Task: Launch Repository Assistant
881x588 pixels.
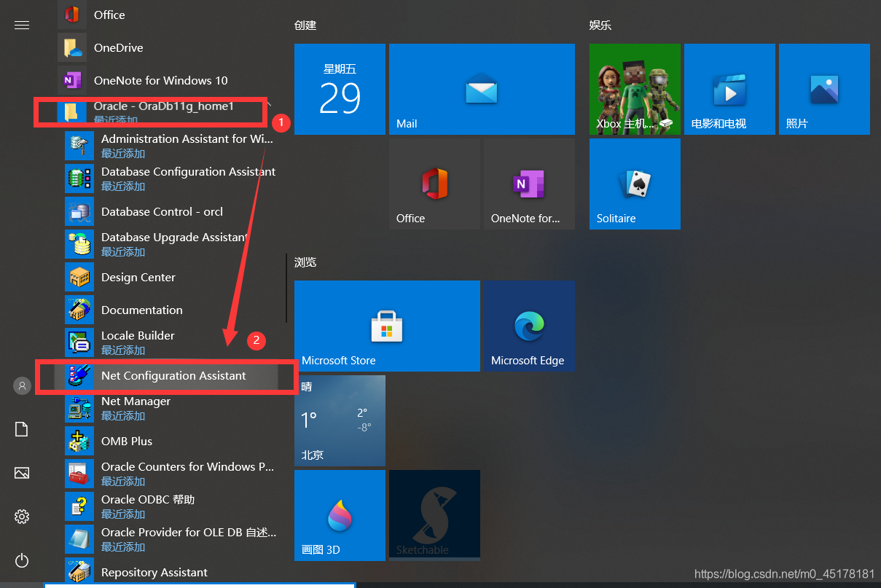Action: coord(171,572)
